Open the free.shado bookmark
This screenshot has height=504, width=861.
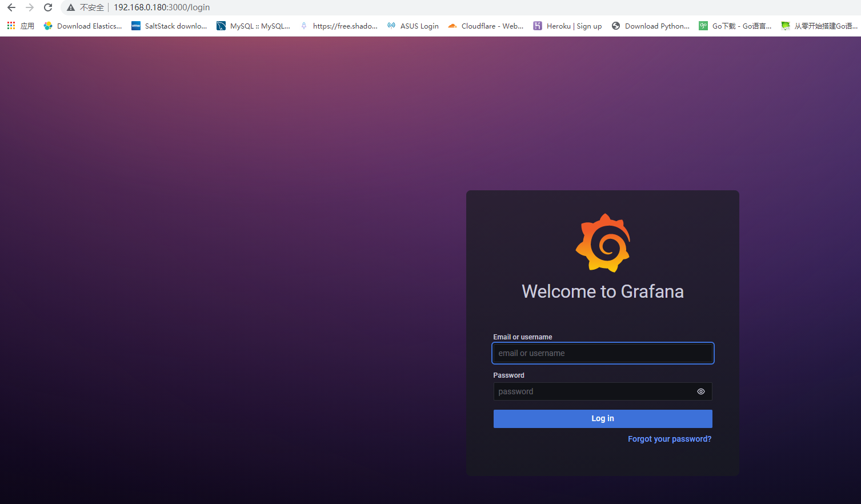pyautogui.click(x=338, y=26)
